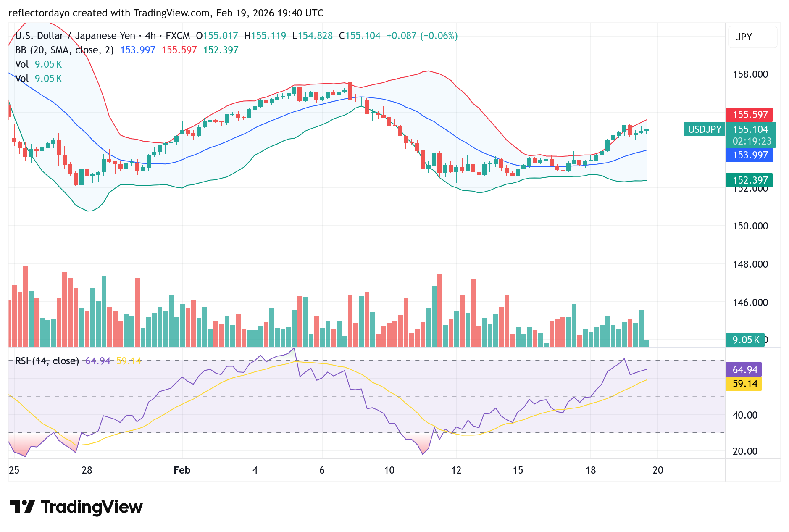Image resolution: width=789 pixels, height=532 pixels.
Task: Click the 18 date label on time axis
Action: (x=591, y=470)
